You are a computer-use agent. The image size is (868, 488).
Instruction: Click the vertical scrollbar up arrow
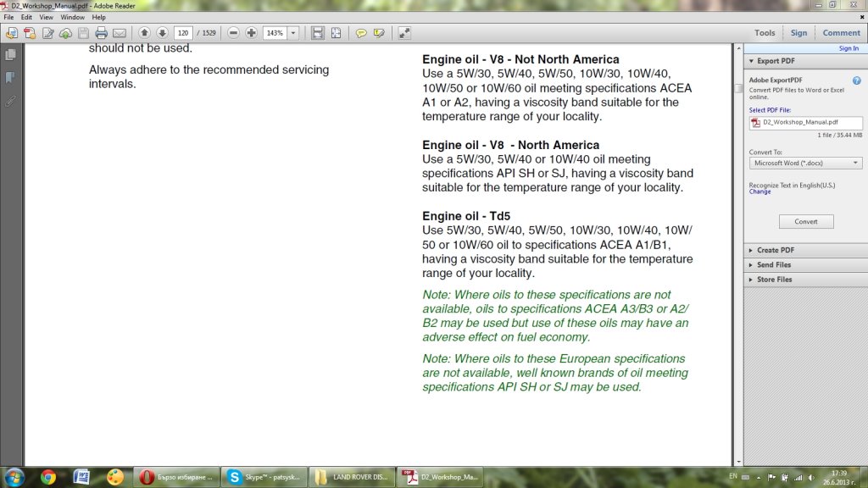pos(738,48)
